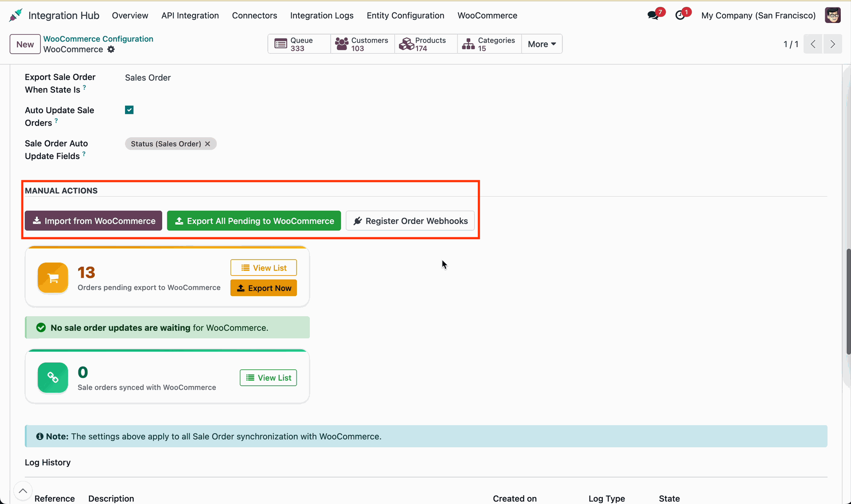Screen dimensions: 851x504
Task: Click the orange shopping cart icon
Action: tap(53, 278)
